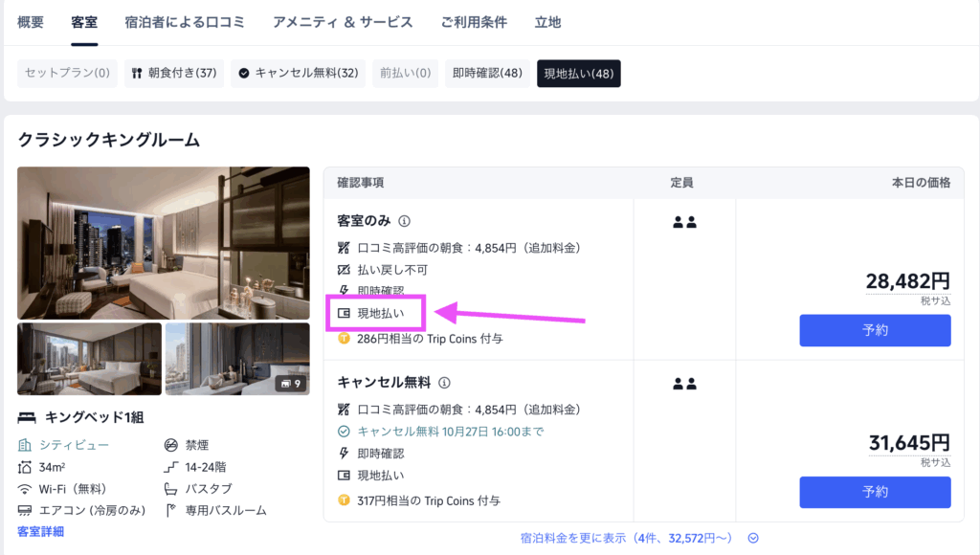The width and height of the screenshot is (980, 555).
Task: Click the Trip Coins icon for 286円
Action: point(345,339)
